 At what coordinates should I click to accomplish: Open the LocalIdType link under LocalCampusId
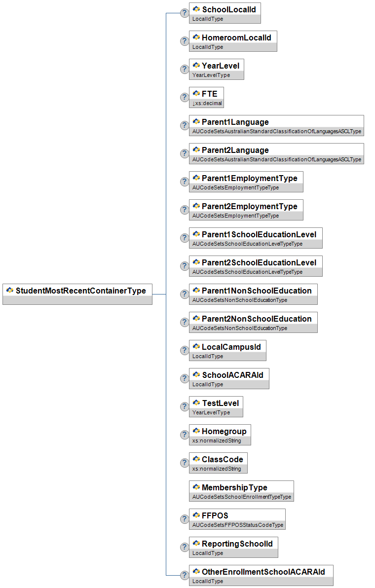pyautogui.click(x=208, y=356)
